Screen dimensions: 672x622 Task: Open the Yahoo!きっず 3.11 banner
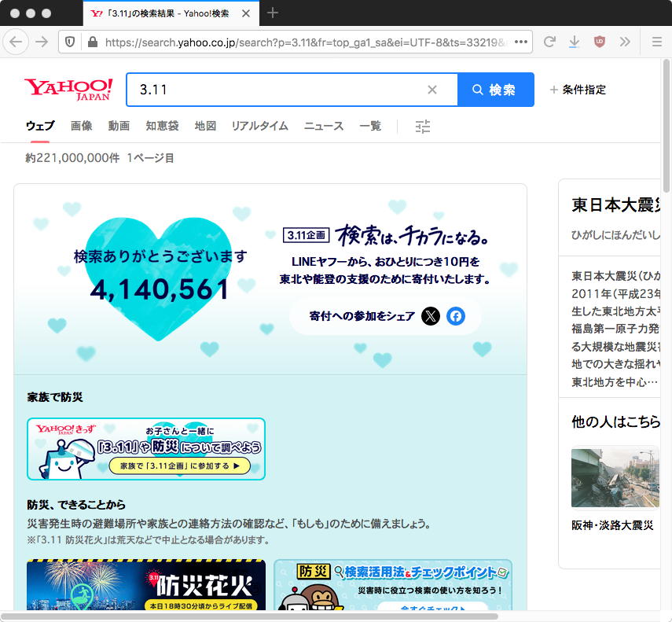pos(146,449)
